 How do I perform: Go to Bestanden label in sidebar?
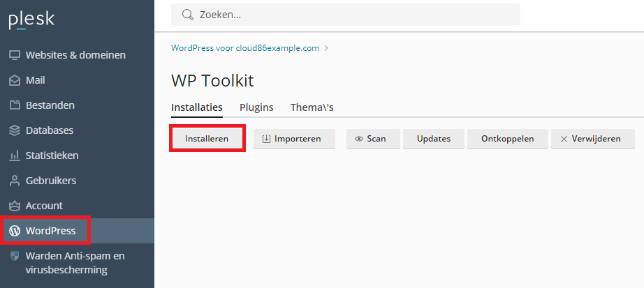point(50,105)
